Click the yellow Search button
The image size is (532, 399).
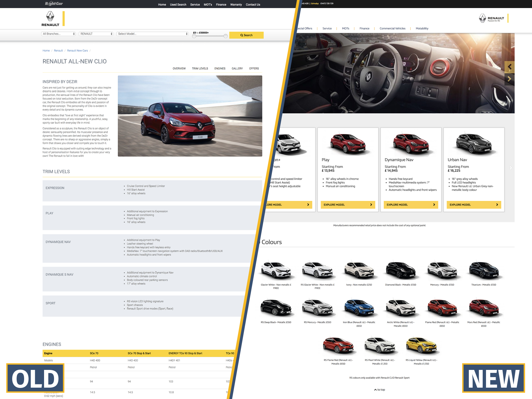[x=246, y=35]
